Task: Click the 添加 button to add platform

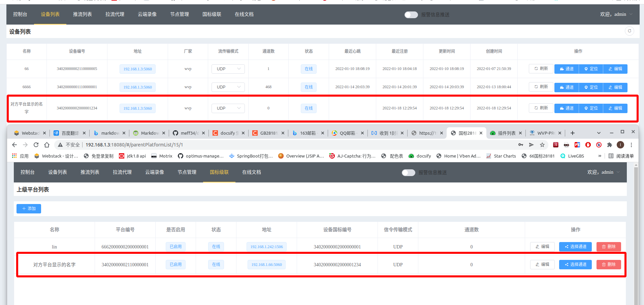Action: coord(29,209)
